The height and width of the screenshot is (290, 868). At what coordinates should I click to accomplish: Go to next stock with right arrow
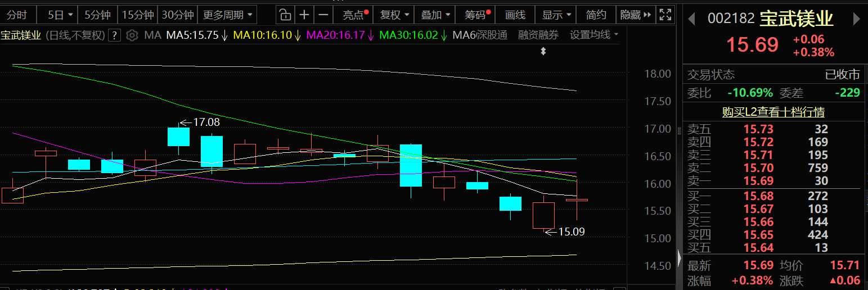pyautogui.click(x=857, y=19)
